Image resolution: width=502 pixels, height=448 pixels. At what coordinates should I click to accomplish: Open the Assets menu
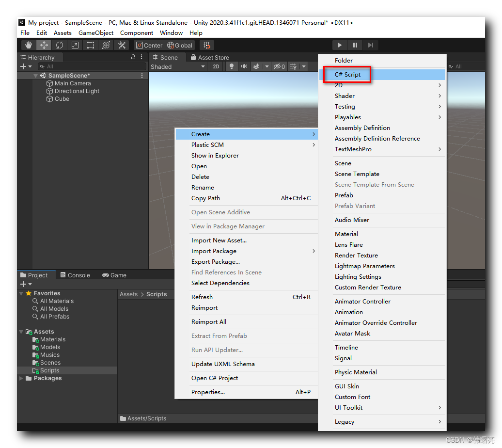click(63, 32)
